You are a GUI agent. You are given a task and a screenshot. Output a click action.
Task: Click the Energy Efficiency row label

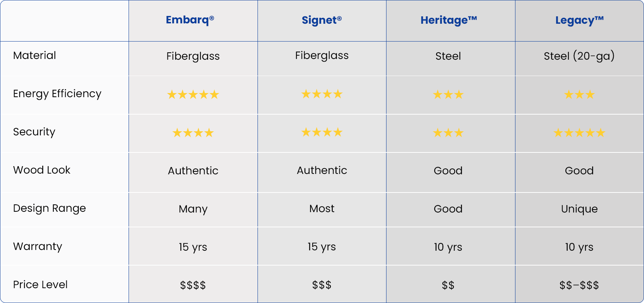tap(57, 94)
